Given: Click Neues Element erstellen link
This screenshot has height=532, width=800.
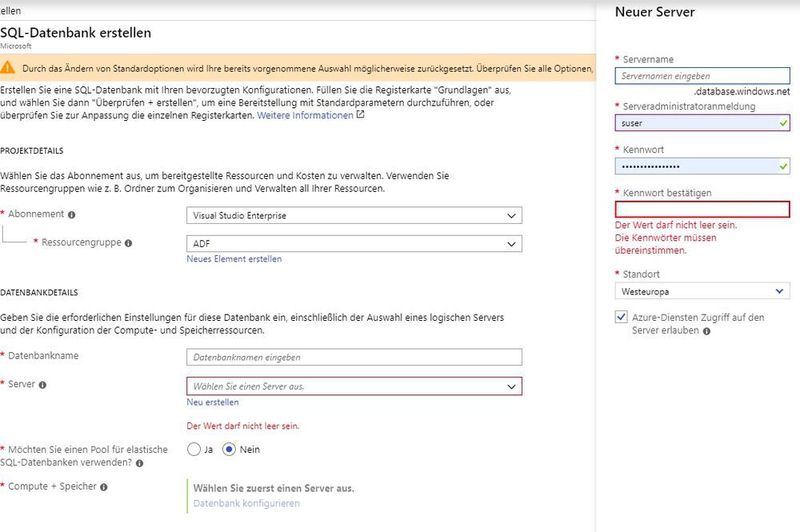Looking at the screenshot, I should [234, 259].
